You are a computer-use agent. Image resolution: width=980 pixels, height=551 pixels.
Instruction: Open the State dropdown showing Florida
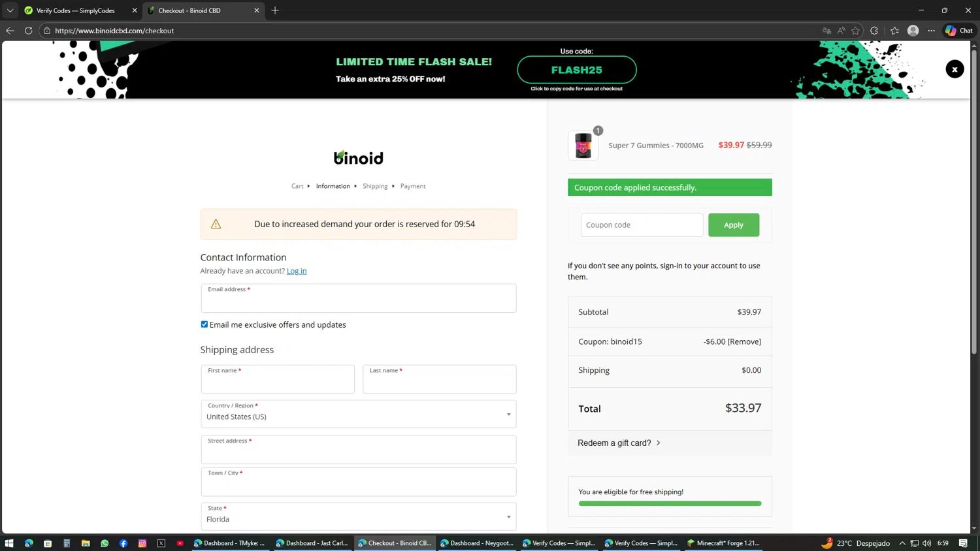(x=359, y=516)
